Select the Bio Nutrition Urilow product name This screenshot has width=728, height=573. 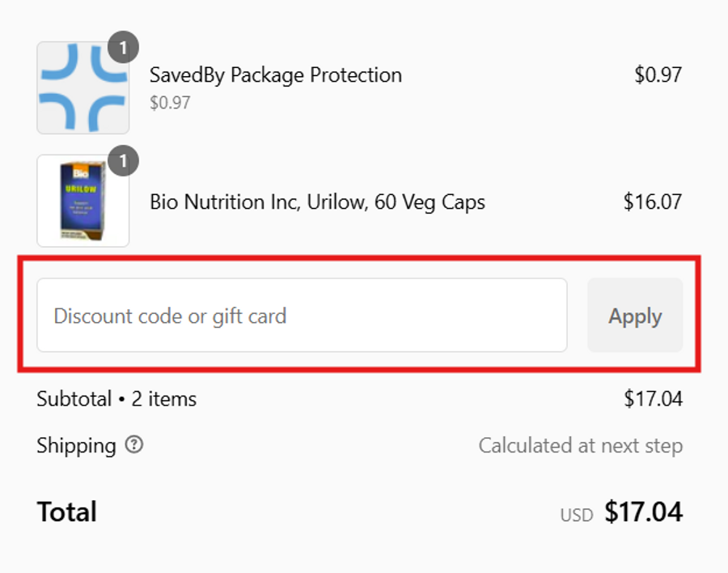[317, 202]
